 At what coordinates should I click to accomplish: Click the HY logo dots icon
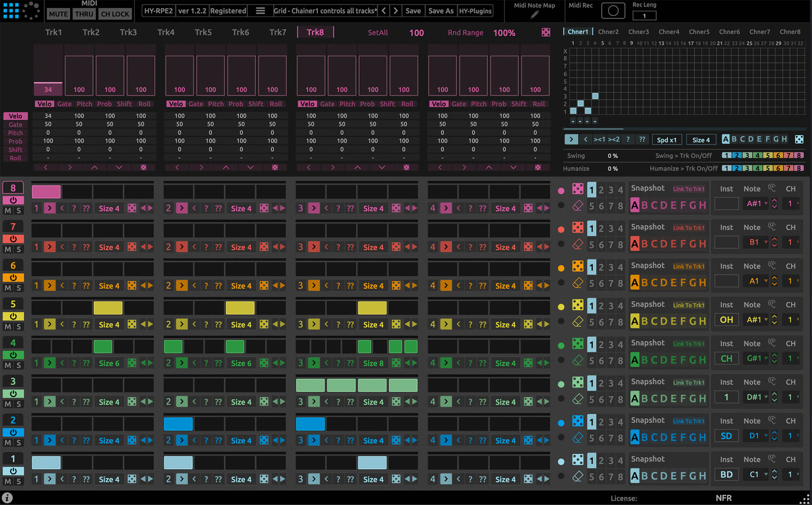pos(11,10)
